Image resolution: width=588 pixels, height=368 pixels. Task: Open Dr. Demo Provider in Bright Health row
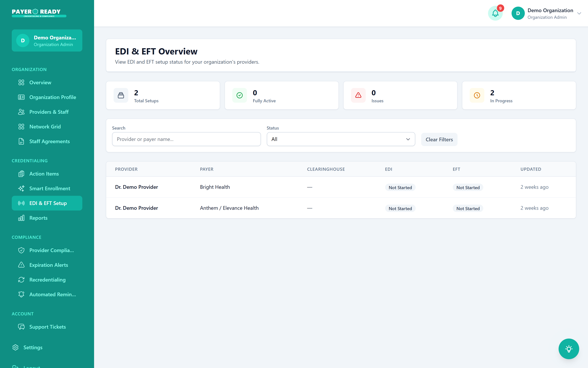136,187
